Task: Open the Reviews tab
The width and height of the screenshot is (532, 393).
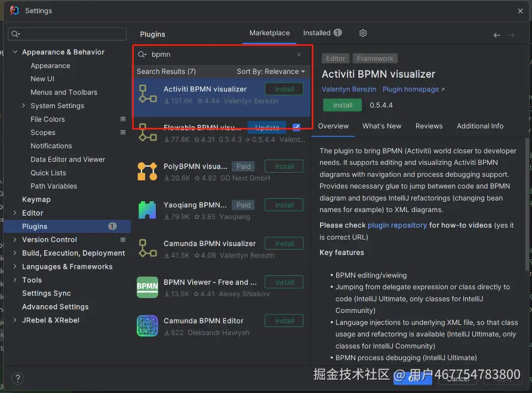Action: [429, 126]
